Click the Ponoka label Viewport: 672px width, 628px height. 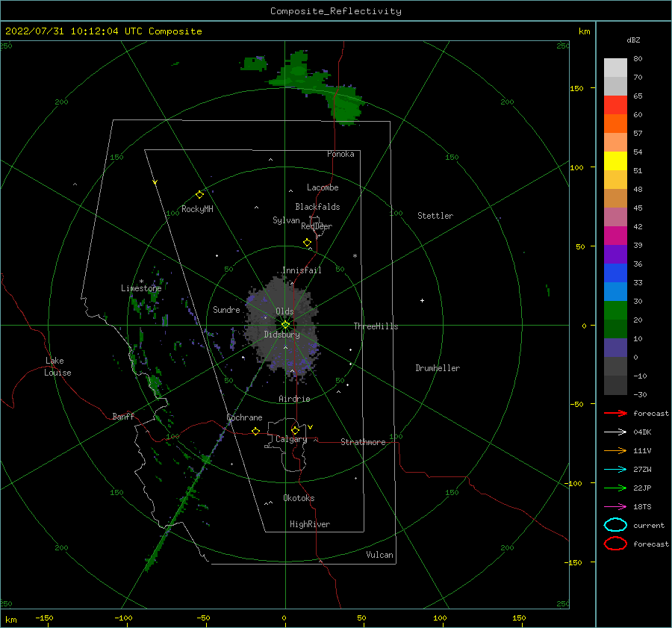coord(340,154)
